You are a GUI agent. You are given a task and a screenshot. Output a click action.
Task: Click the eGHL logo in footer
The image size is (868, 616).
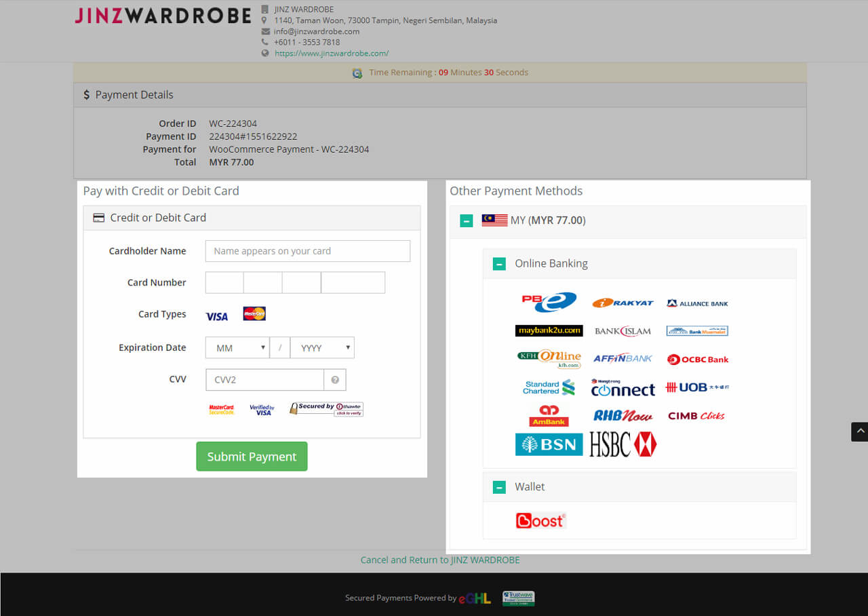(475, 598)
